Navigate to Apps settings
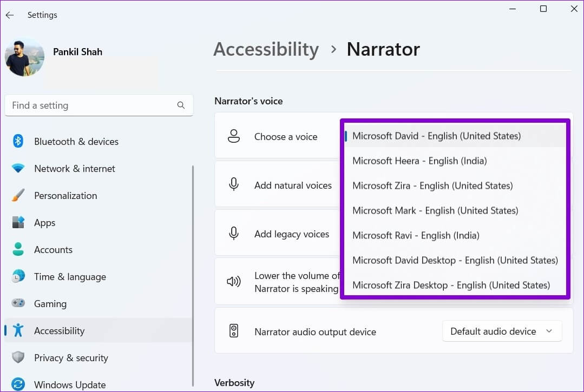Screen dimensions: 584x392 45,223
